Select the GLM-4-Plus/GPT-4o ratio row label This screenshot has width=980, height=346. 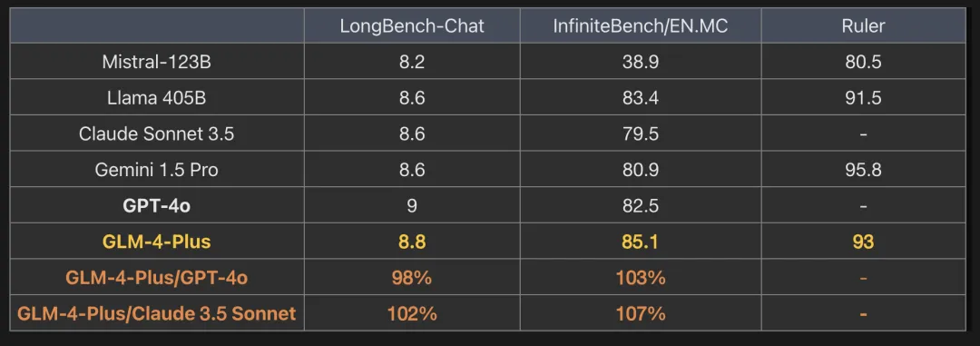[157, 277]
